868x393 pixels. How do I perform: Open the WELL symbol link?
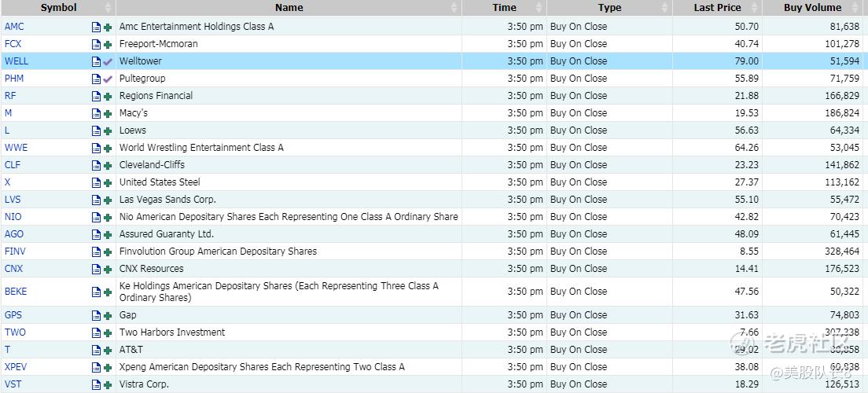17,61
